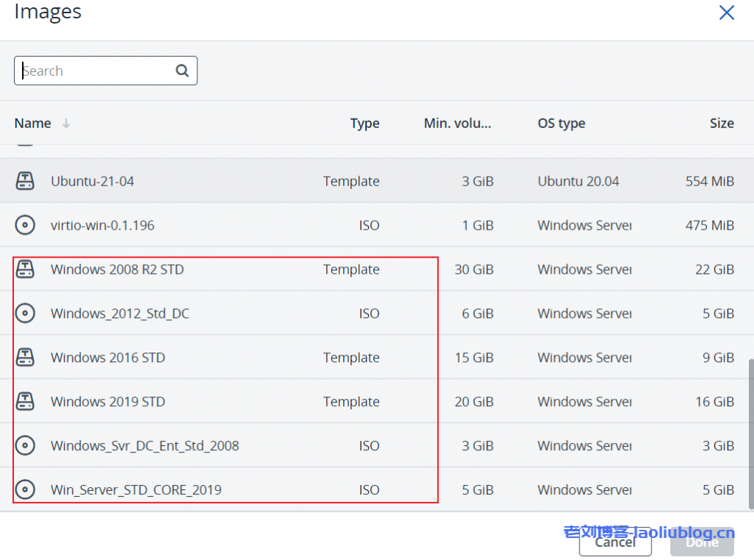Image resolution: width=754 pixels, height=560 pixels.
Task: Click the OS type column header
Action: [x=561, y=123]
